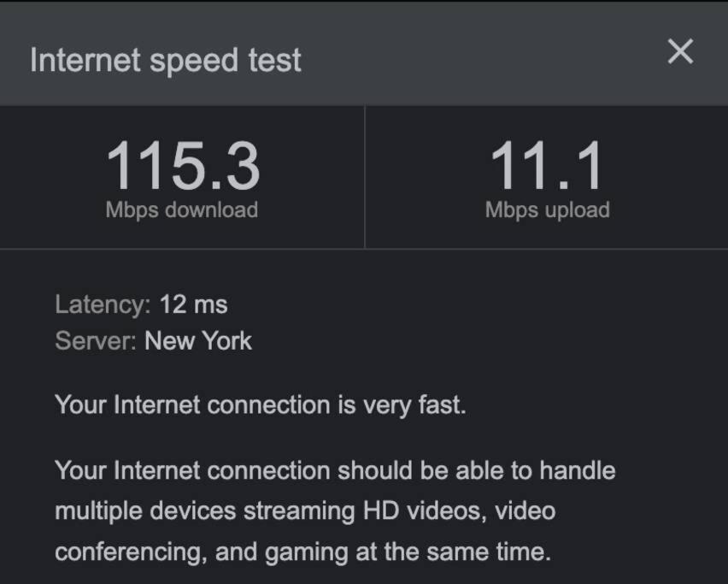Select the 11.1 upload speed value
The image size is (728, 584).
(x=547, y=166)
